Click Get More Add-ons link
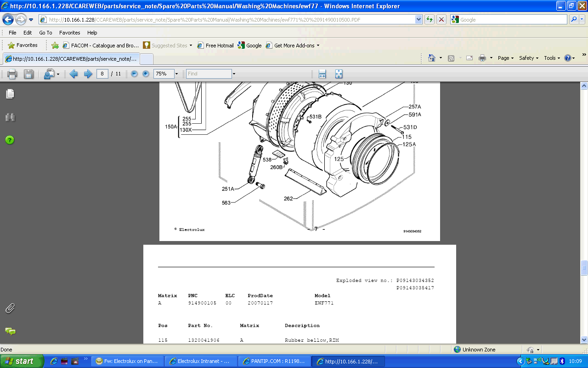Screen dimensions: 588x368 (292, 46)
